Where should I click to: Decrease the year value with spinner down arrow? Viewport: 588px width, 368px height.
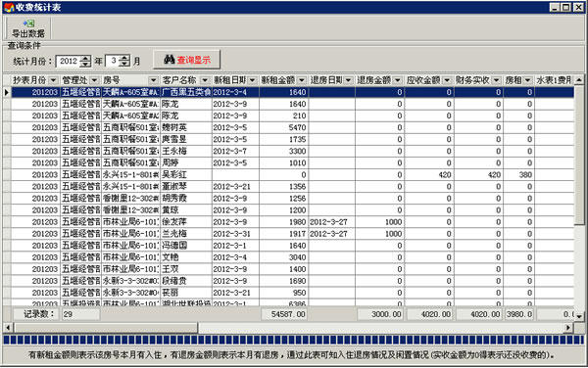tap(85, 64)
